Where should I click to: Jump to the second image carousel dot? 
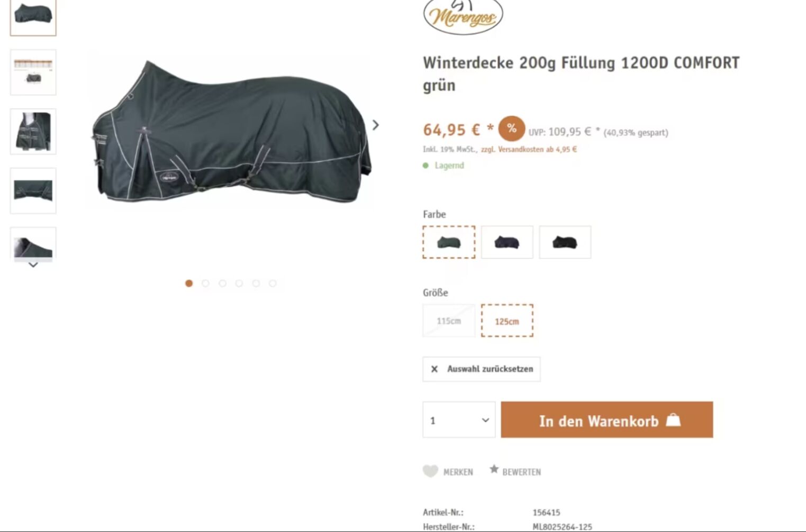205,283
